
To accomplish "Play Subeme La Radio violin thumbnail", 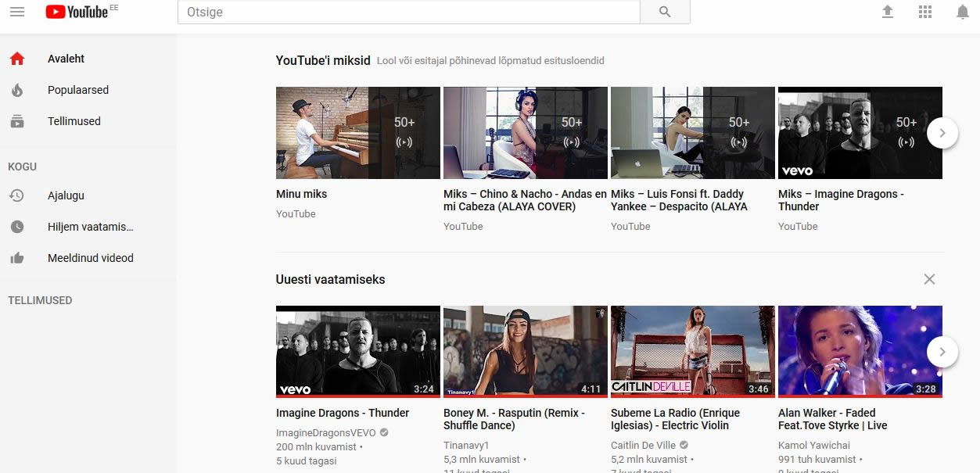I will coord(693,352).
